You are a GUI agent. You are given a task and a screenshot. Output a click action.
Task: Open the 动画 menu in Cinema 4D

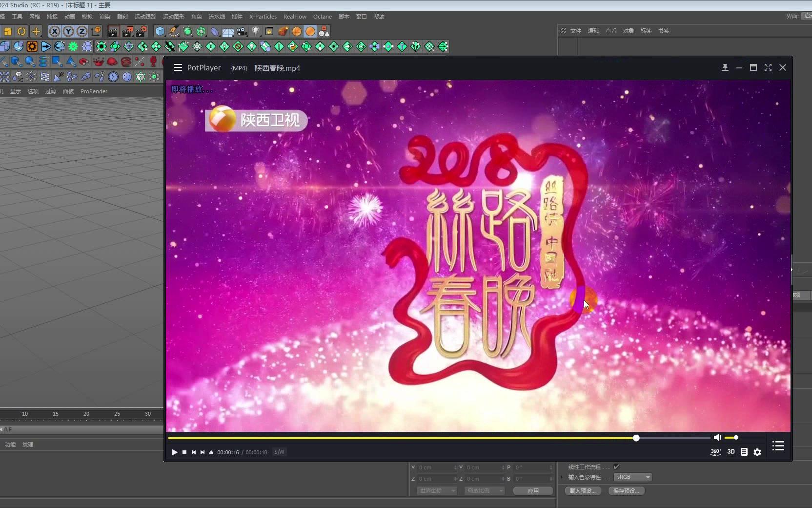coord(70,17)
